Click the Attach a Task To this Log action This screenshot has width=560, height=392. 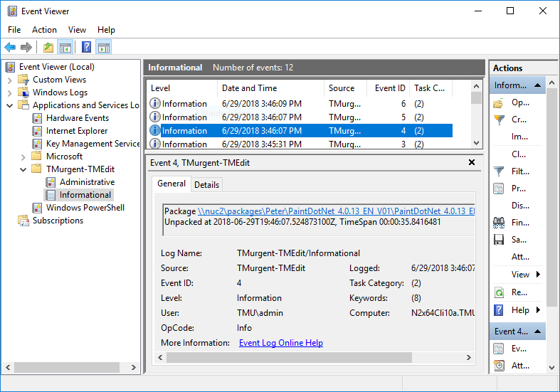pos(520,257)
